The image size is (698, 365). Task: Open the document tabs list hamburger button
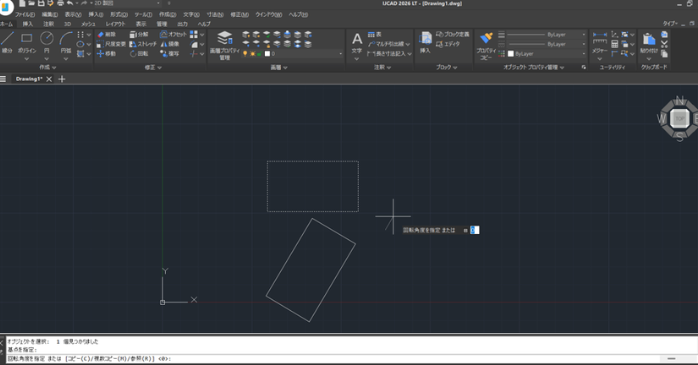(3, 79)
